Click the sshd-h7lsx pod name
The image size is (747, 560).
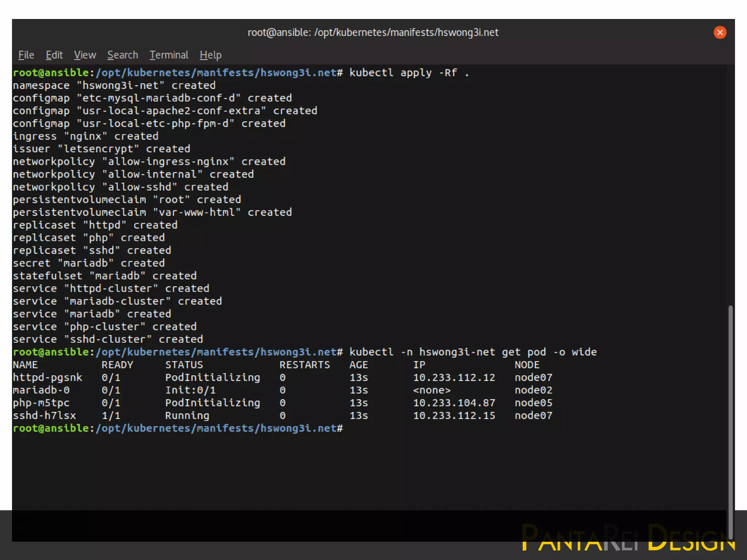pos(44,416)
